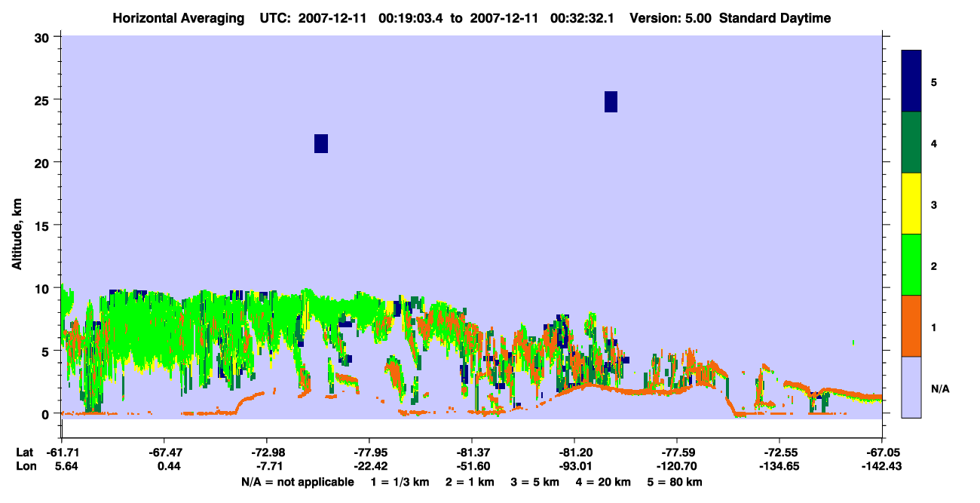
Task: Click longitude value -93.01
Action: coord(574,466)
